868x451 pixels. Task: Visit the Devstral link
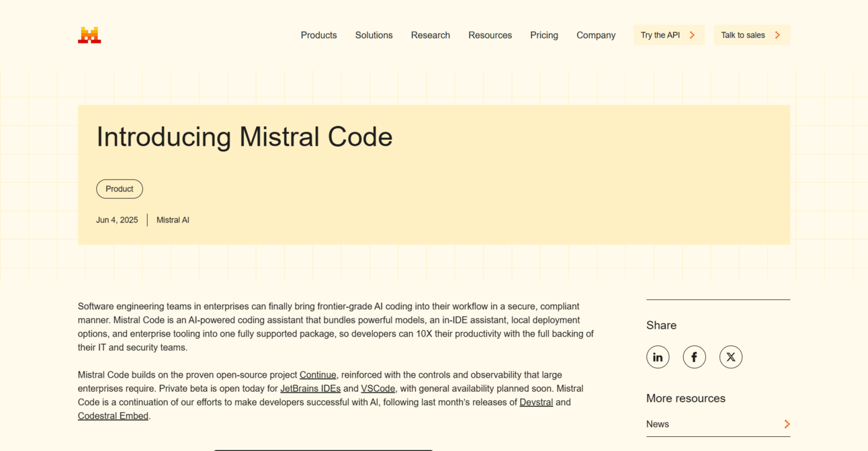coord(536,402)
